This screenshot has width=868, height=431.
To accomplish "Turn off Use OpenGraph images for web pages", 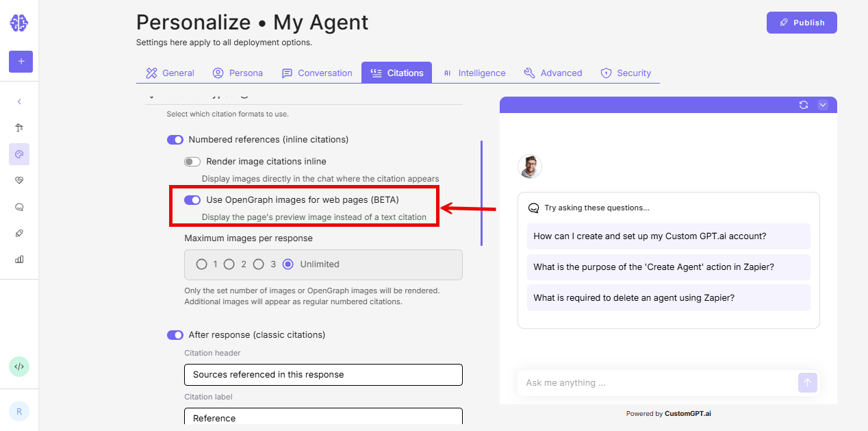I will click(192, 199).
